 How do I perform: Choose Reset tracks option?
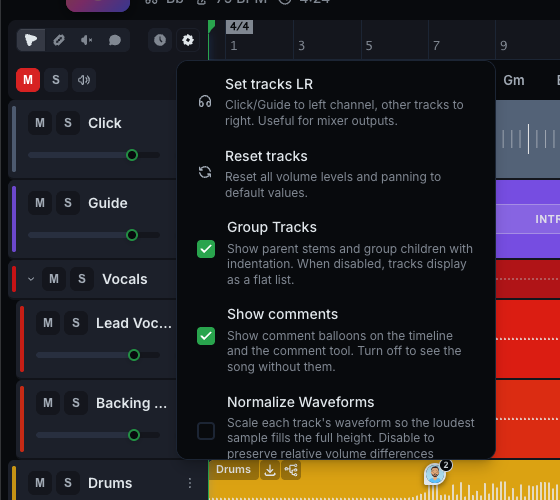336,174
